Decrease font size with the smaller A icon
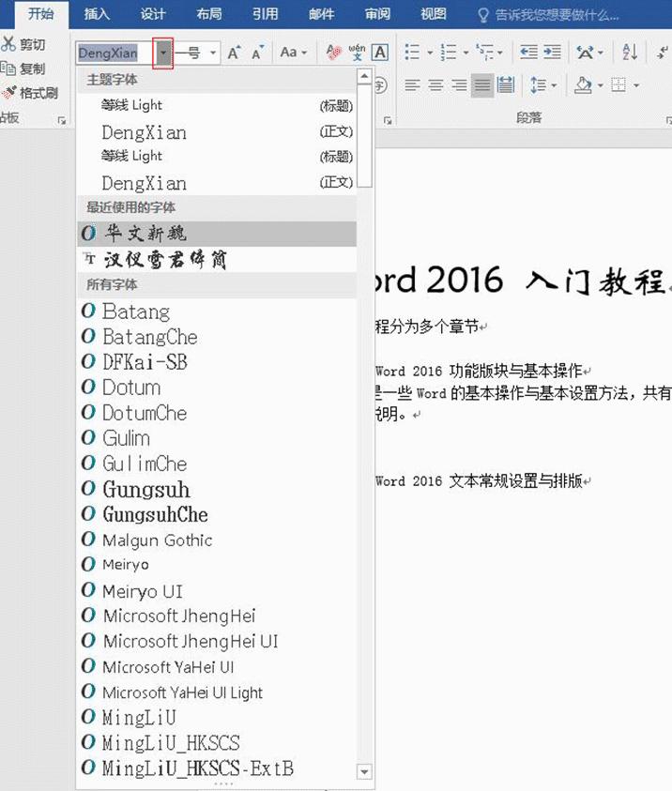The image size is (672, 791). 257,53
